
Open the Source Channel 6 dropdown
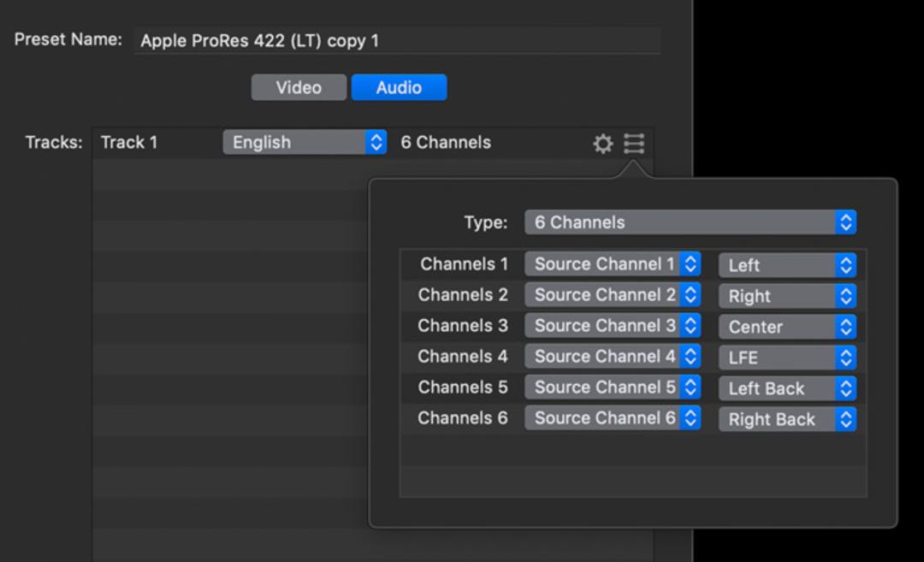coord(613,417)
